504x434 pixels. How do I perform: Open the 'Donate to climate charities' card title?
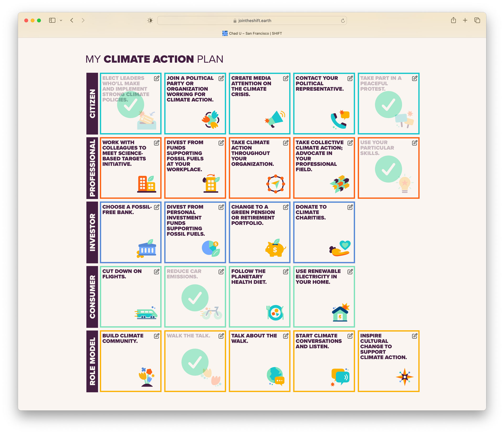tap(311, 212)
